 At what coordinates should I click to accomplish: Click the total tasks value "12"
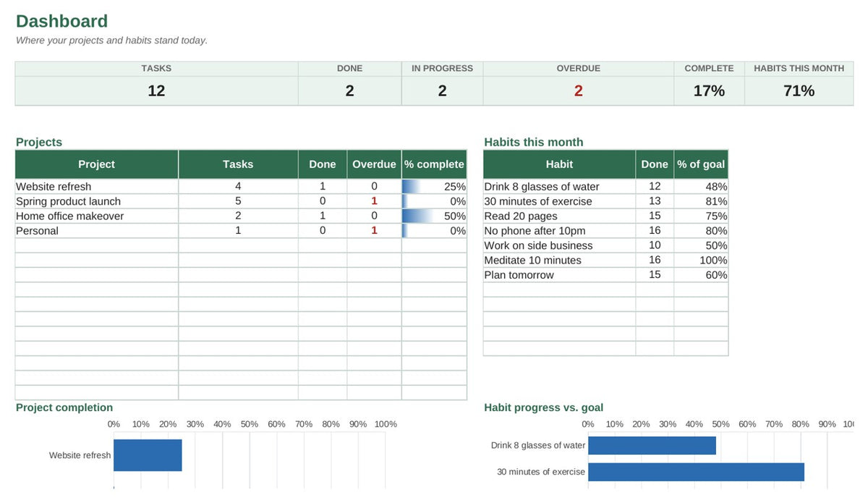point(156,90)
